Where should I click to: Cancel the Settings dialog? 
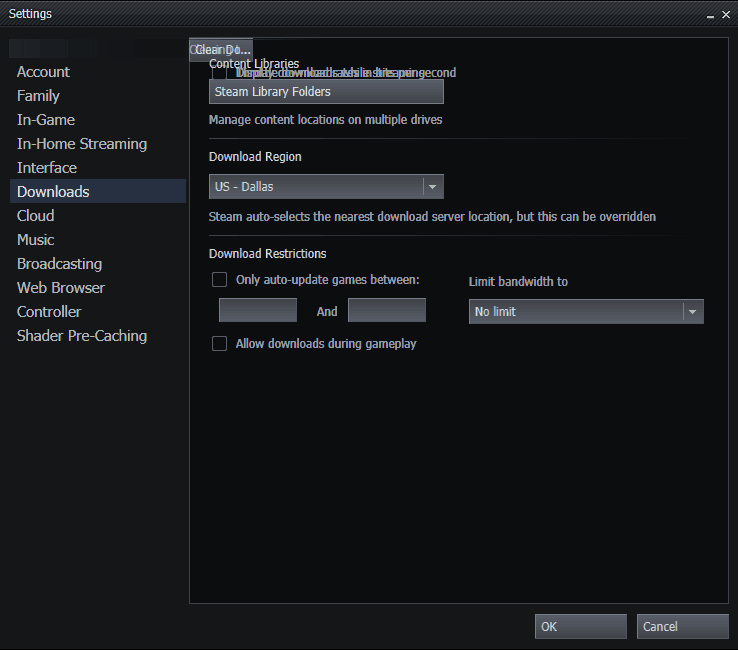coord(682,626)
